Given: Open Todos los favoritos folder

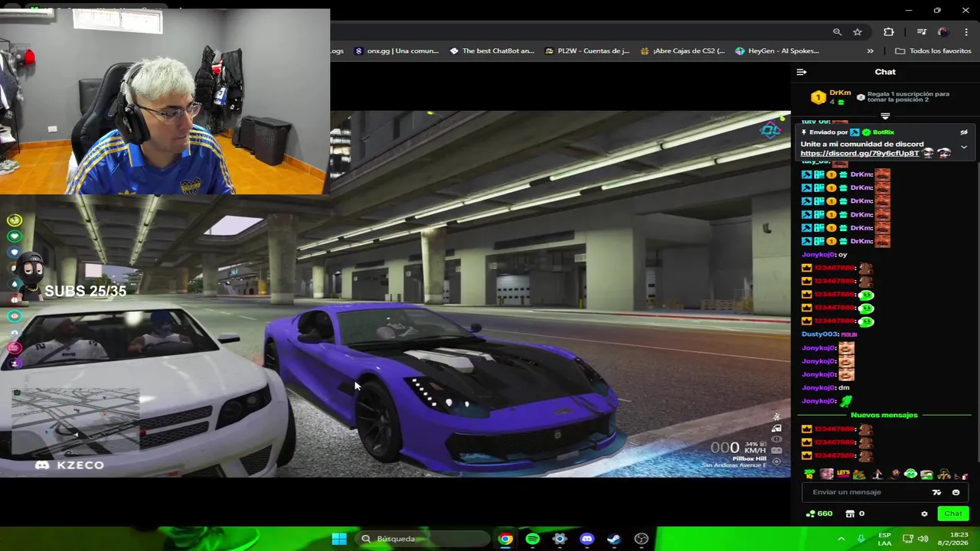Looking at the screenshot, I should 933,51.
